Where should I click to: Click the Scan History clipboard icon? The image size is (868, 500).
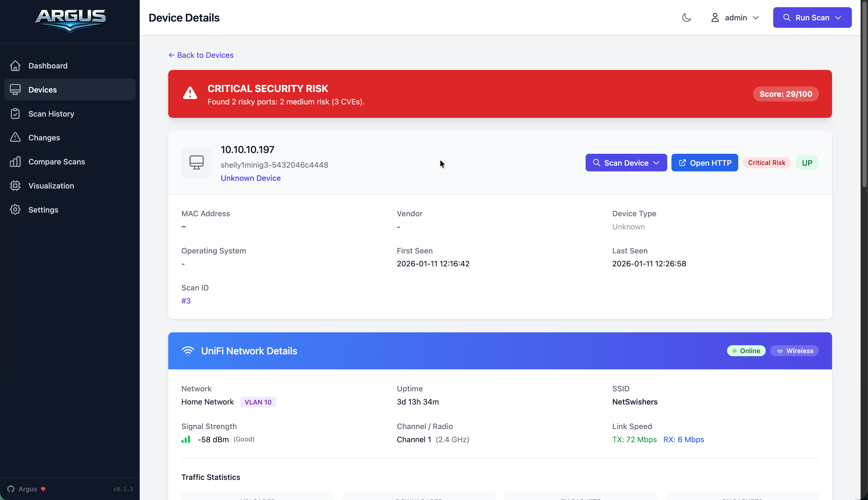tap(15, 114)
